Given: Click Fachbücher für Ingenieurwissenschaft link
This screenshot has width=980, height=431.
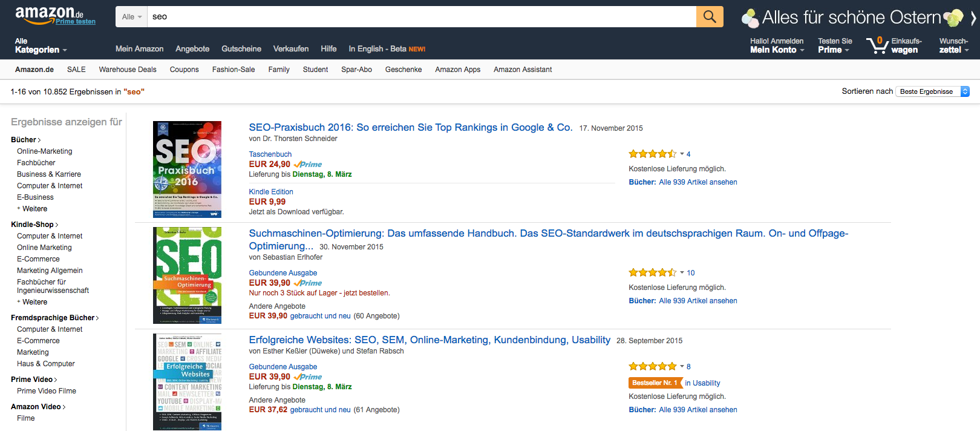Looking at the screenshot, I should tap(53, 286).
